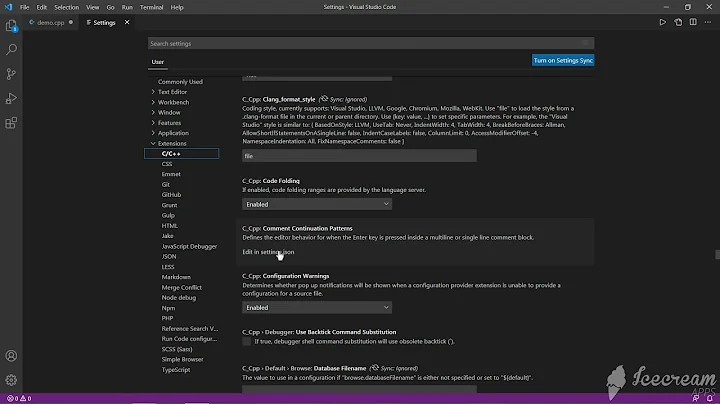Open the Source Control view
This screenshot has height=404, width=720.
point(11,74)
